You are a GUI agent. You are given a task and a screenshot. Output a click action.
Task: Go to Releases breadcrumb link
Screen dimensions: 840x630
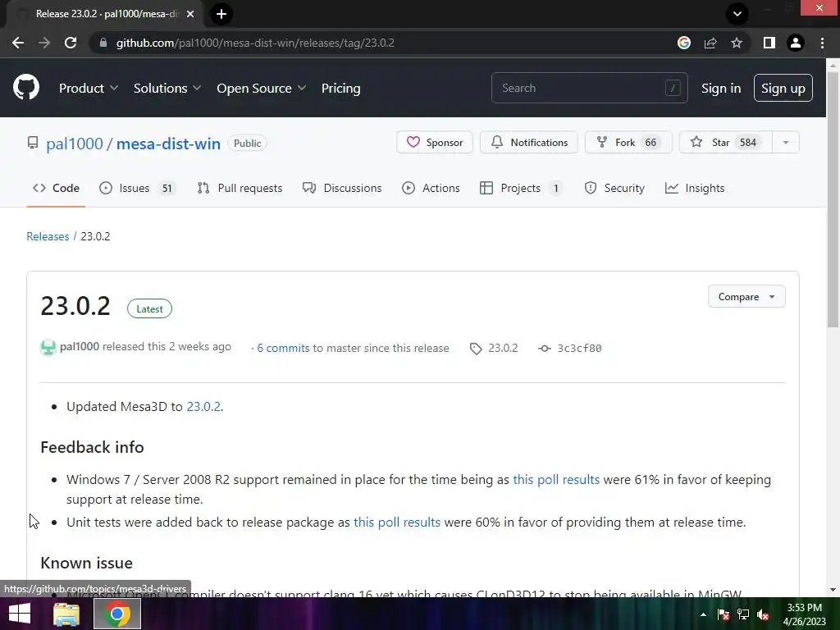pos(48,236)
